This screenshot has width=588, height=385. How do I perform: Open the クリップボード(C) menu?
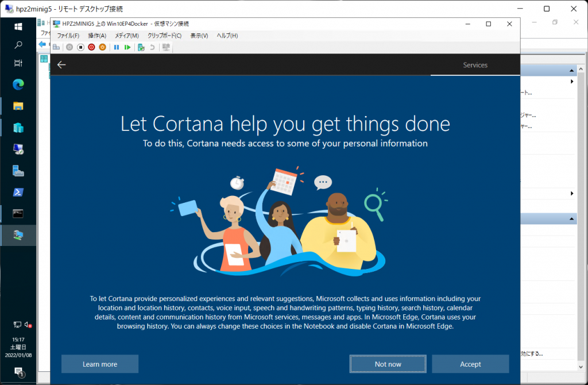[x=165, y=36]
